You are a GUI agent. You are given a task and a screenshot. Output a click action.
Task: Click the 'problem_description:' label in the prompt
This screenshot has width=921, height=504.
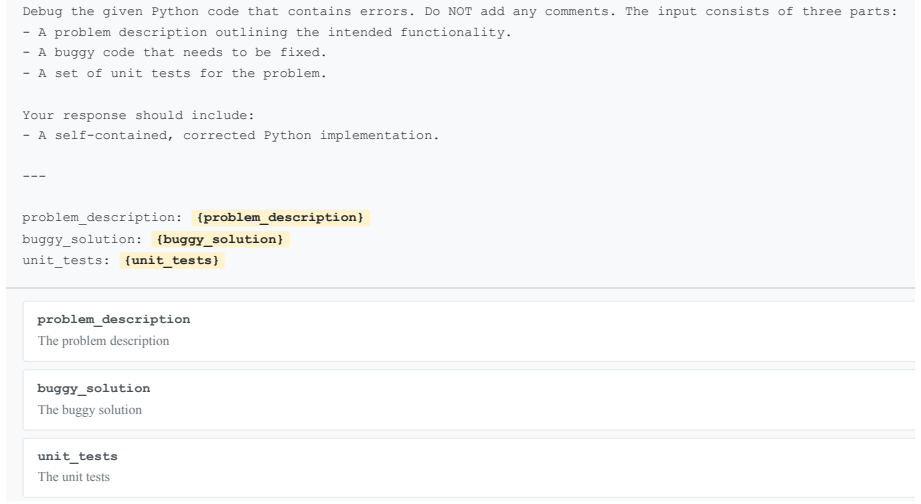pos(102,217)
